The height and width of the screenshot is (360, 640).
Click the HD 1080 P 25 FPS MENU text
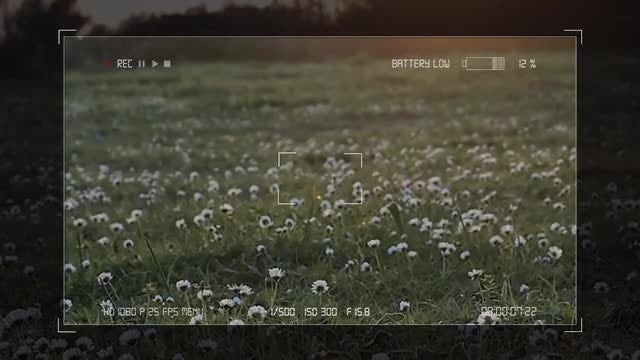(x=153, y=312)
